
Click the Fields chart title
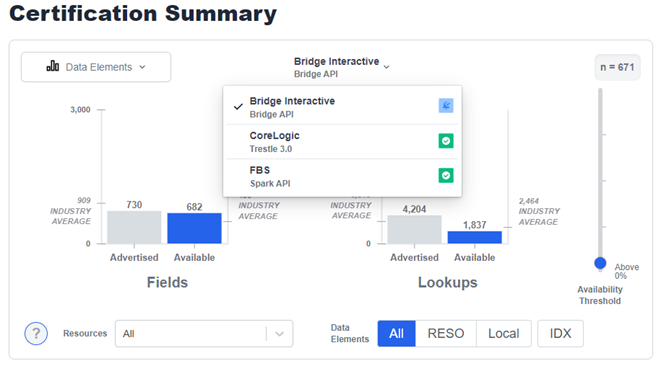click(x=167, y=282)
